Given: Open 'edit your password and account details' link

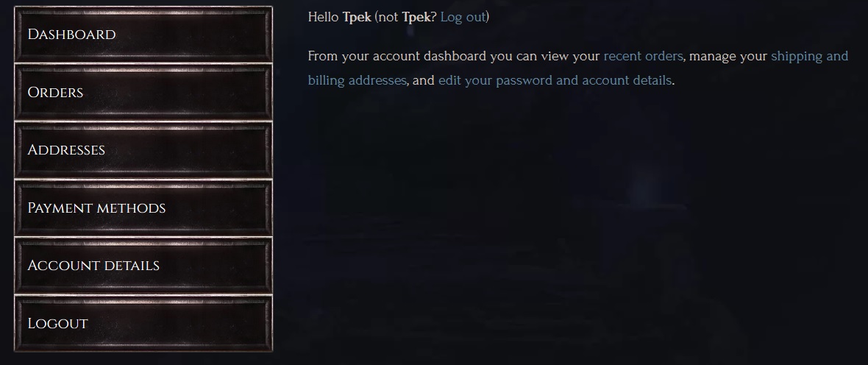Looking at the screenshot, I should click(555, 80).
